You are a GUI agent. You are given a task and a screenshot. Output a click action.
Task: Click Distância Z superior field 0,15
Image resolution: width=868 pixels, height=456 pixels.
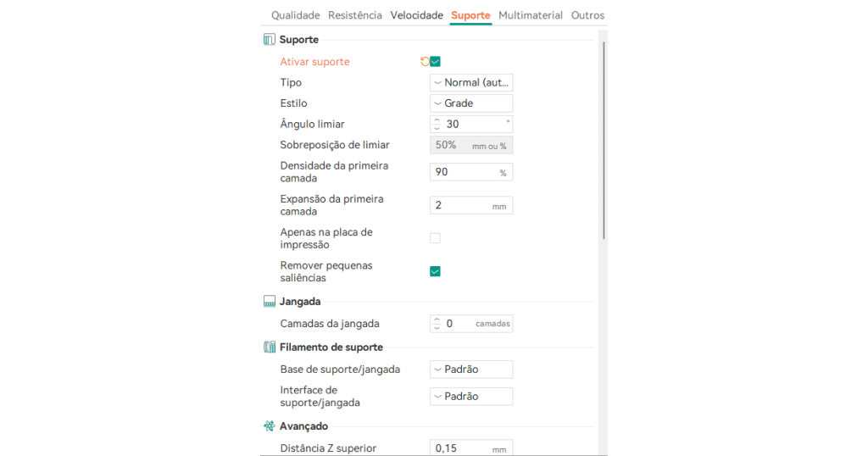pyautogui.click(x=471, y=448)
